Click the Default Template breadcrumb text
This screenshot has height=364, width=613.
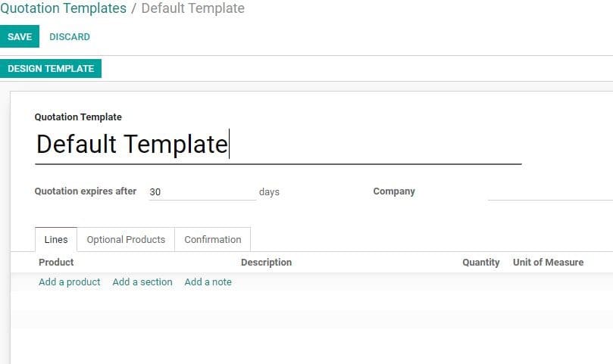pos(192,9)
